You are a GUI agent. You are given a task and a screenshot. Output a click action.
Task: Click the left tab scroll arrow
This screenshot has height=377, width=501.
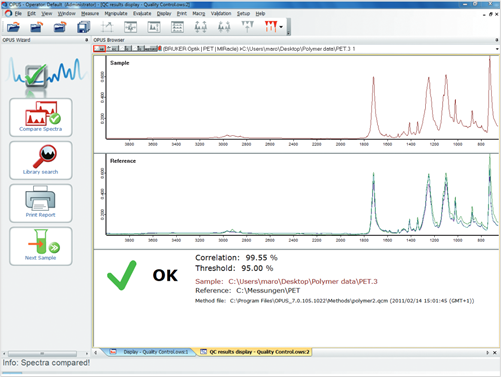pos(96,352)
